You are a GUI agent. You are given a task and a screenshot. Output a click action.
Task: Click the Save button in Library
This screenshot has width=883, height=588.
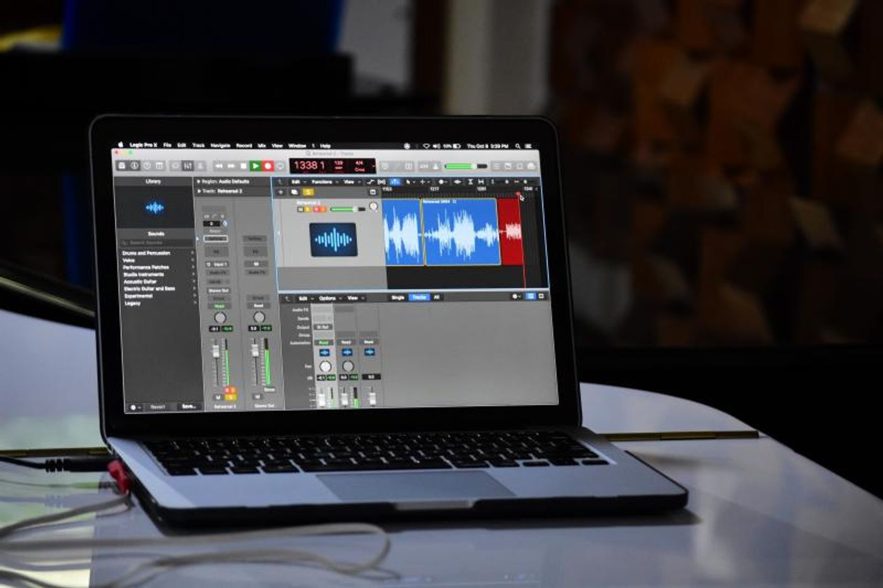[188, 406]
